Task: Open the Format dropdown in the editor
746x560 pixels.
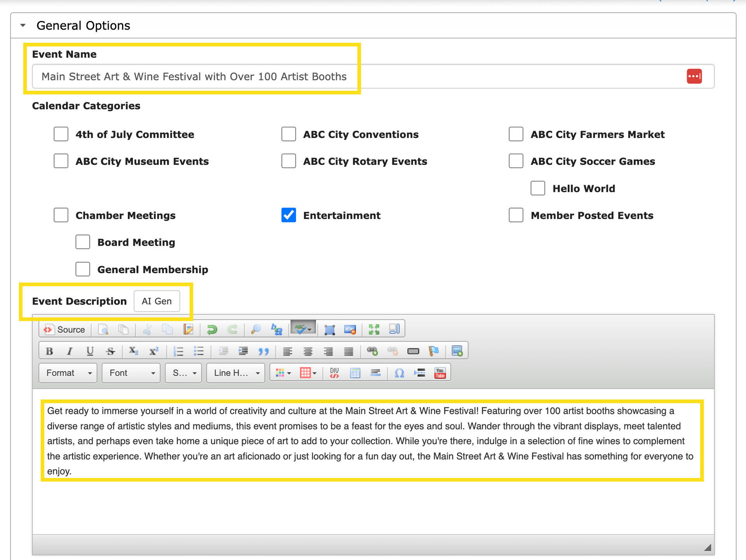Action: click(x=67, y=373)
